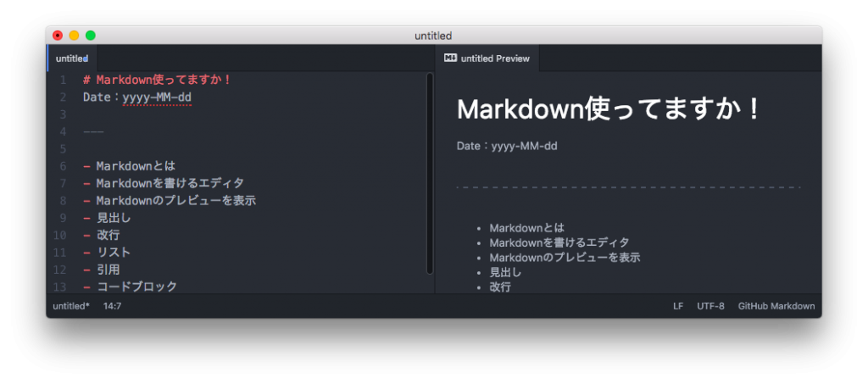
Task: Open the GitHub Markdown grammar selector
Action: 776,306
